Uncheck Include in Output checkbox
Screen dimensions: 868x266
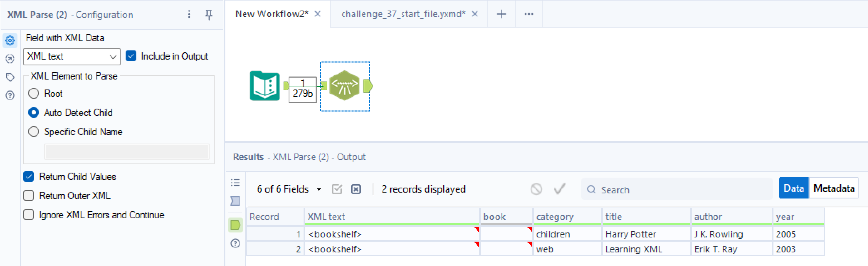coord(131,56)
